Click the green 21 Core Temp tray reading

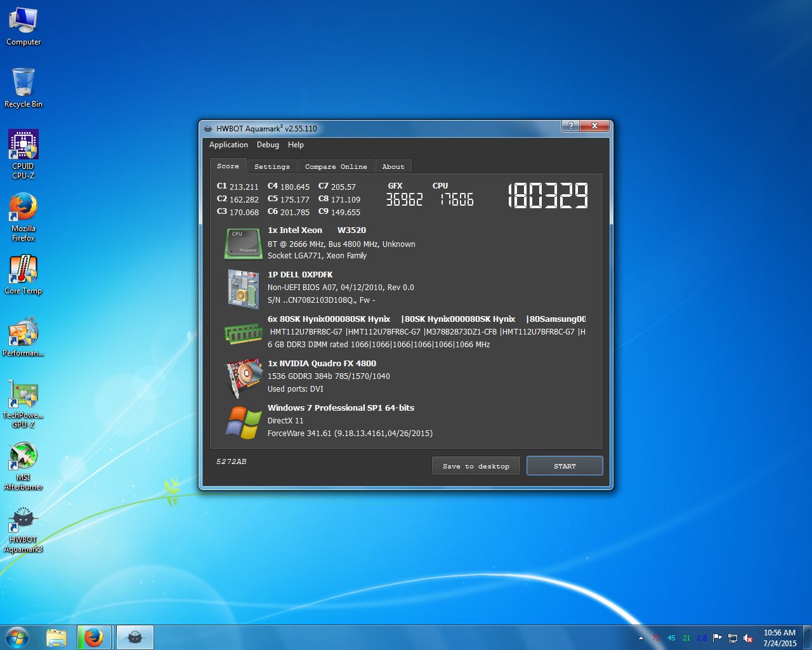tap(686, 638)
